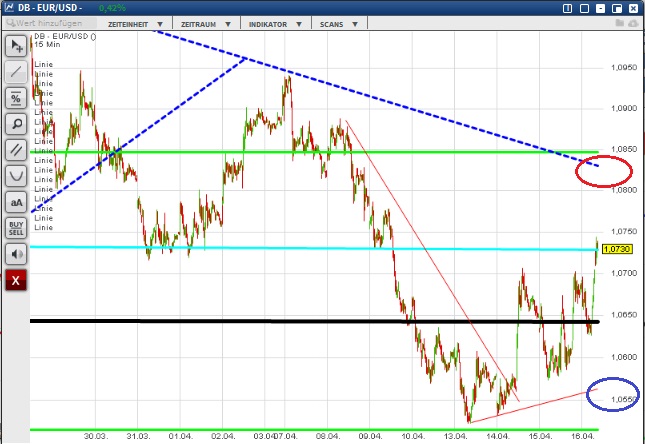The height and width of the screenshot is (444, 645).
Task: Click the 1,0700 price axis label
Action: click(624, 273)
